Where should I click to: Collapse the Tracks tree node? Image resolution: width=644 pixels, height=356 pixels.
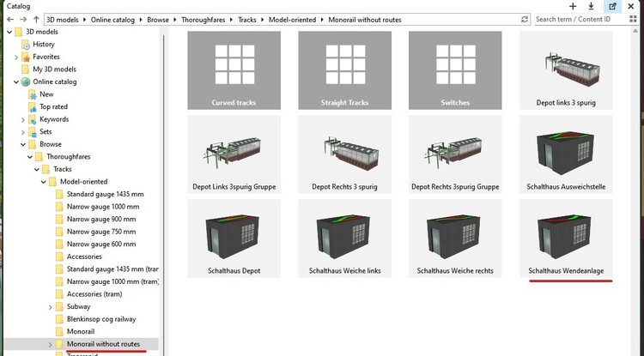tap(37, 169)
